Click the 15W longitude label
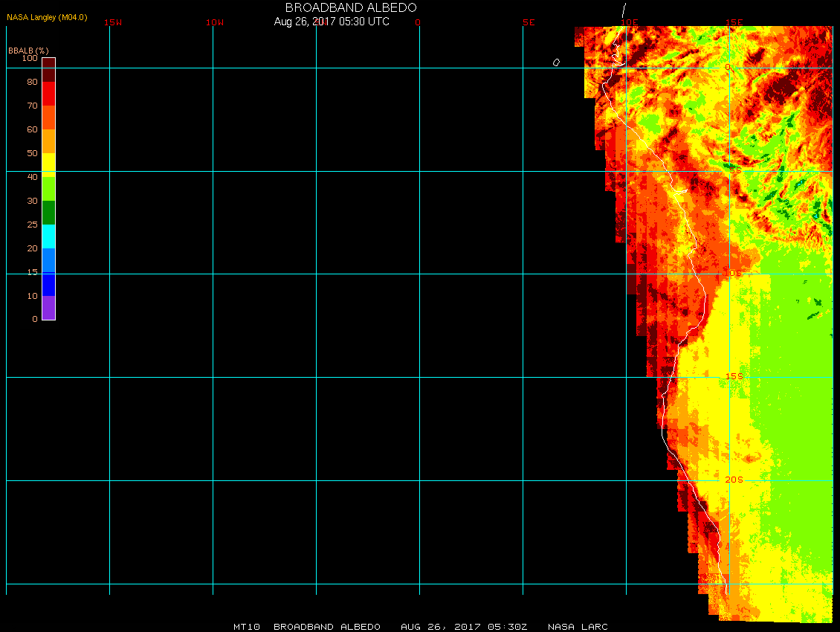 coord(113,22)
